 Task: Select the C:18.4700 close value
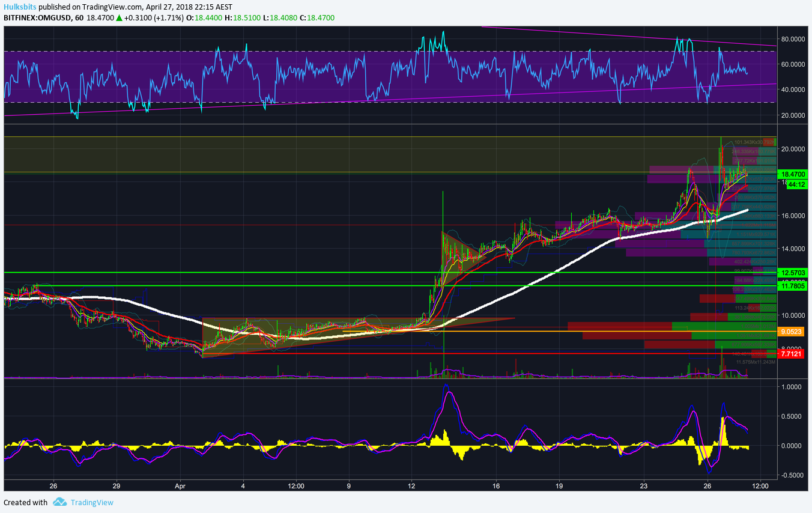(x=317, y=18)
